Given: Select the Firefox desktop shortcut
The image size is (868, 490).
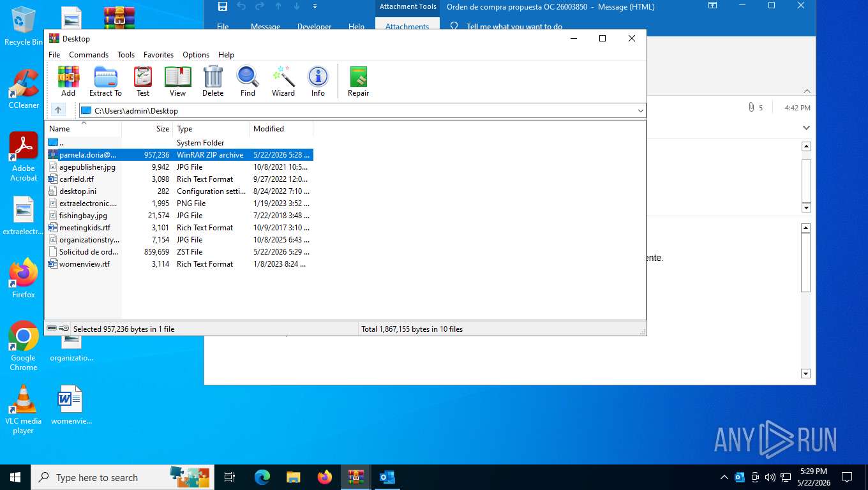Looking at the screenshot, I should [x=24, y=278].
